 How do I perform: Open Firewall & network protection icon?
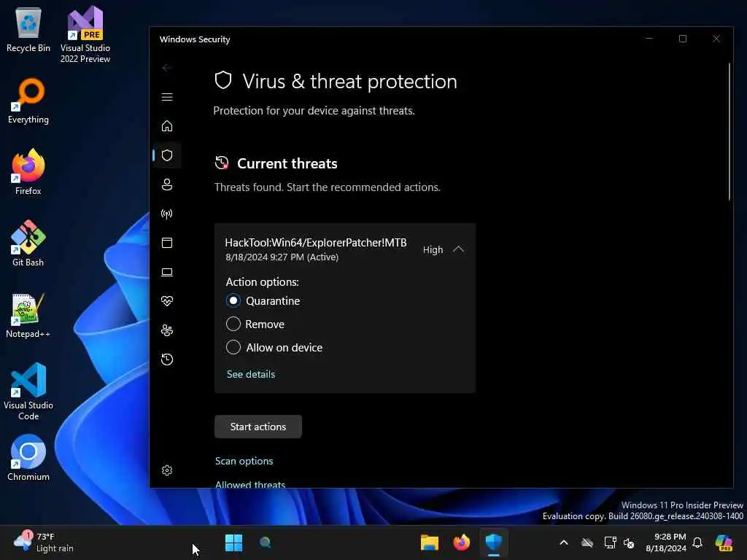click(x=167, y=214)
